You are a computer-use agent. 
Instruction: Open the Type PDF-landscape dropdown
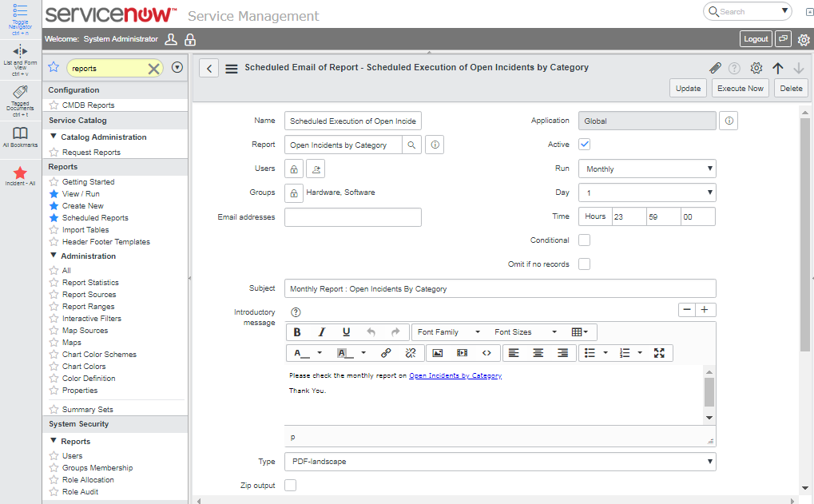click(x=500, y=462)
